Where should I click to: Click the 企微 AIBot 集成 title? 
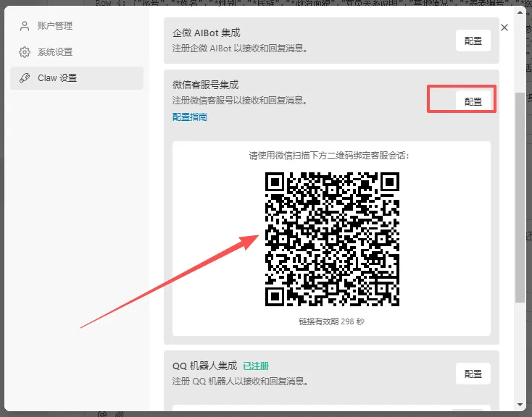point(207,33)
